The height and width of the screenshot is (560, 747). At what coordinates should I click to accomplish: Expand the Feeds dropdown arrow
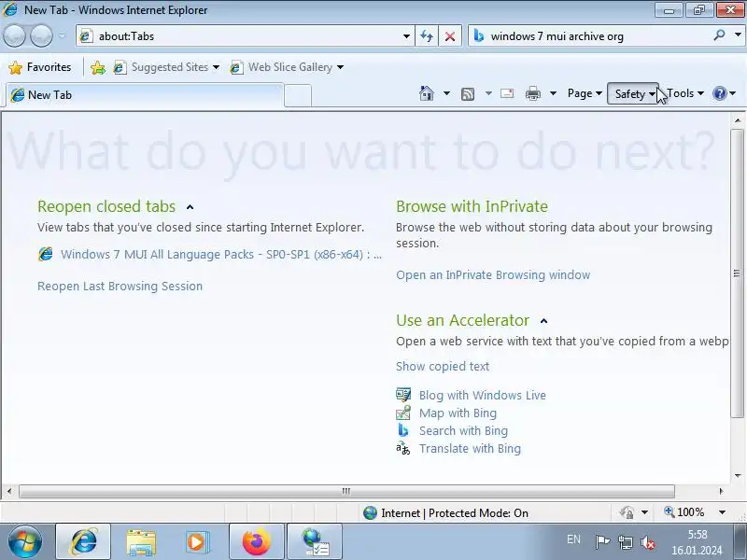click(488, 93)
